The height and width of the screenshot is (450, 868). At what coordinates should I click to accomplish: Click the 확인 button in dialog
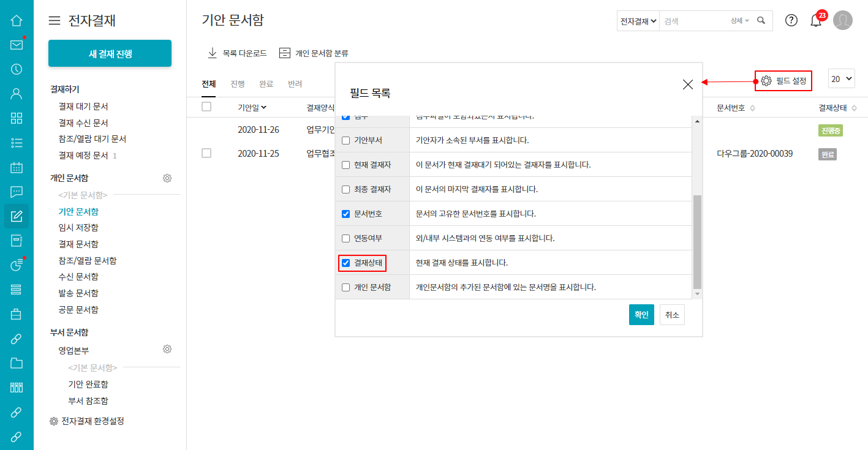pos(641,315)
